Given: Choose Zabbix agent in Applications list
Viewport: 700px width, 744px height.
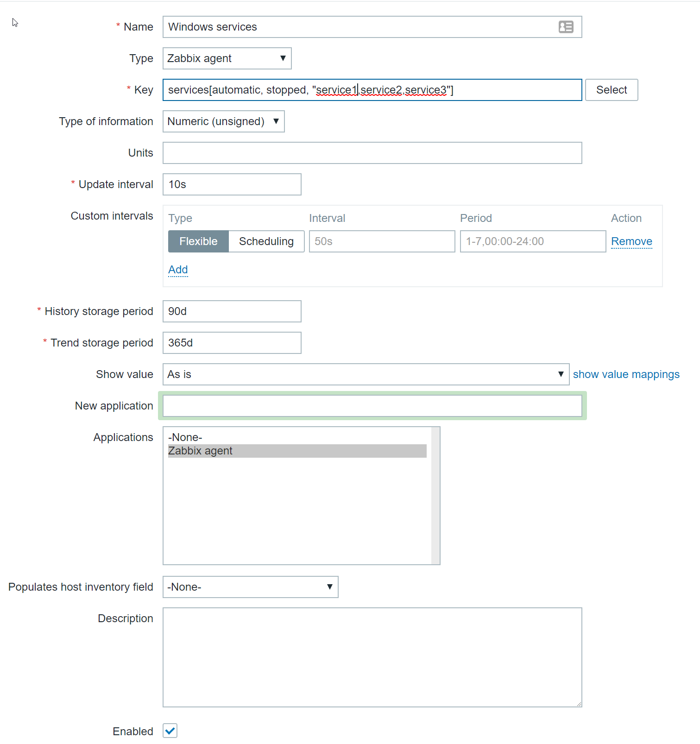Looking at the screenshot, I should click(x=296, y=451).
